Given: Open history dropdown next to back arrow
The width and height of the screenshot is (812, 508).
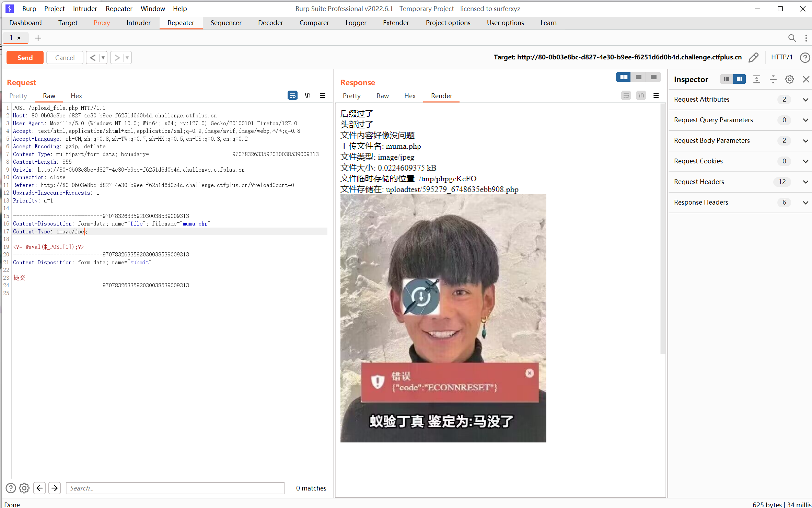Looking at the screenshot, I should [103, 57].
